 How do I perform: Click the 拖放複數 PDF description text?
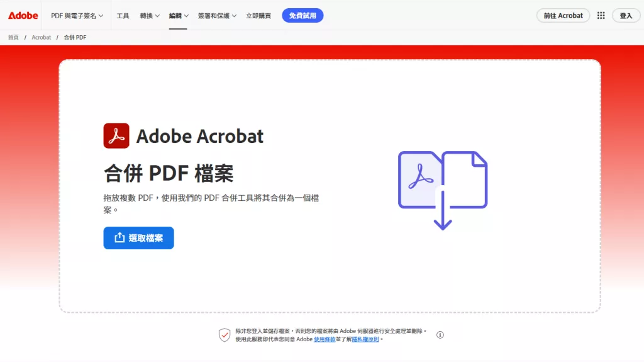pos(211,203)
